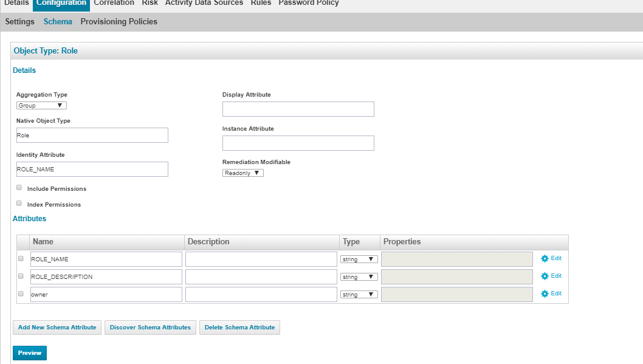Click the Edit gear icon for ROLE_NAME
The image size is (643, 364).
point(550,258)
